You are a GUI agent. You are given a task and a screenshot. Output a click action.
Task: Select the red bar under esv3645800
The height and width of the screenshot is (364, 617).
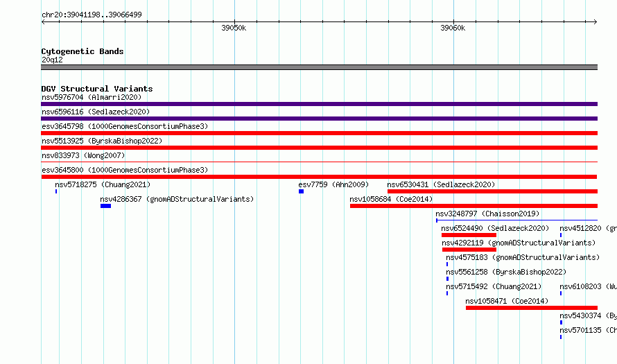pyautogui.click(x=319, y=177)
